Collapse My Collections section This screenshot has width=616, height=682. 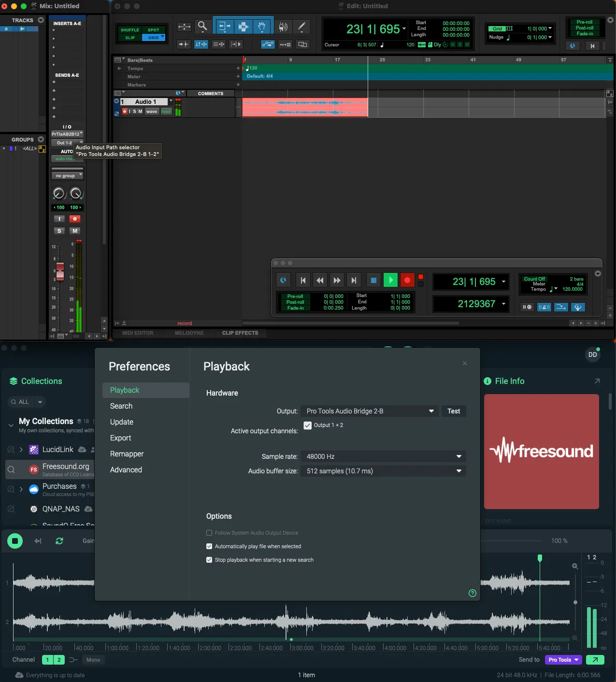pos(11,425)
